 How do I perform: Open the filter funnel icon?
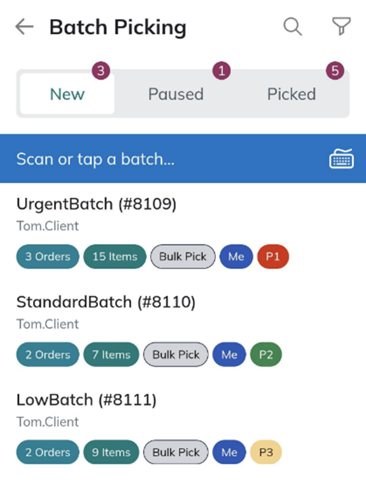tap(341, 26)
